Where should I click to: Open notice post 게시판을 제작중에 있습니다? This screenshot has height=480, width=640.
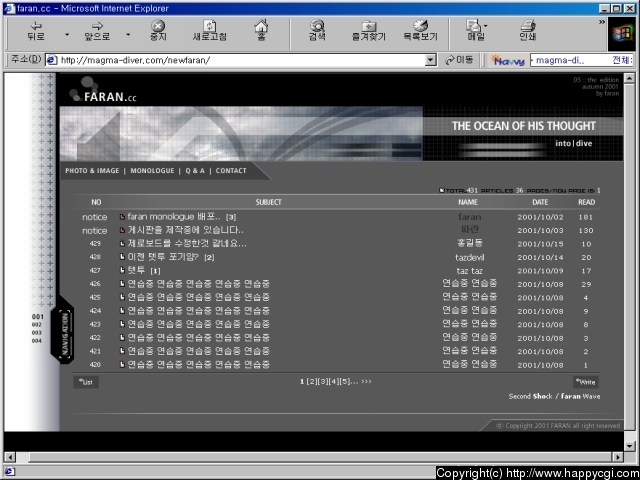click(x=186, y=230)
